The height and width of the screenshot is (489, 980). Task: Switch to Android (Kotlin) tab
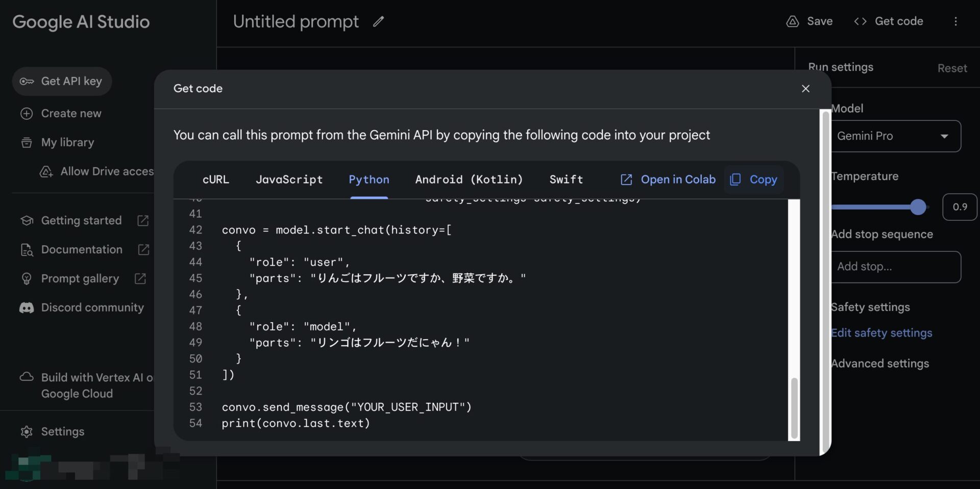(x=469, y=179)
